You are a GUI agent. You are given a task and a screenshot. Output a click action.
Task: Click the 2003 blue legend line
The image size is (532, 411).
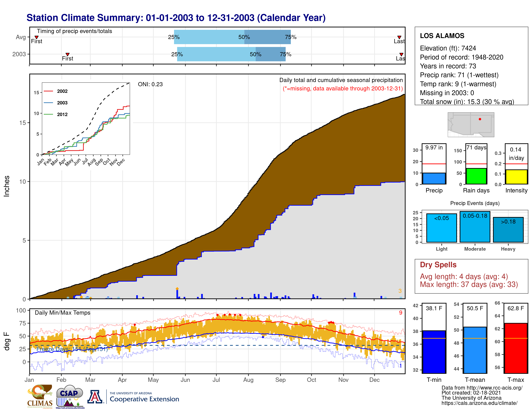pos(48,103)
